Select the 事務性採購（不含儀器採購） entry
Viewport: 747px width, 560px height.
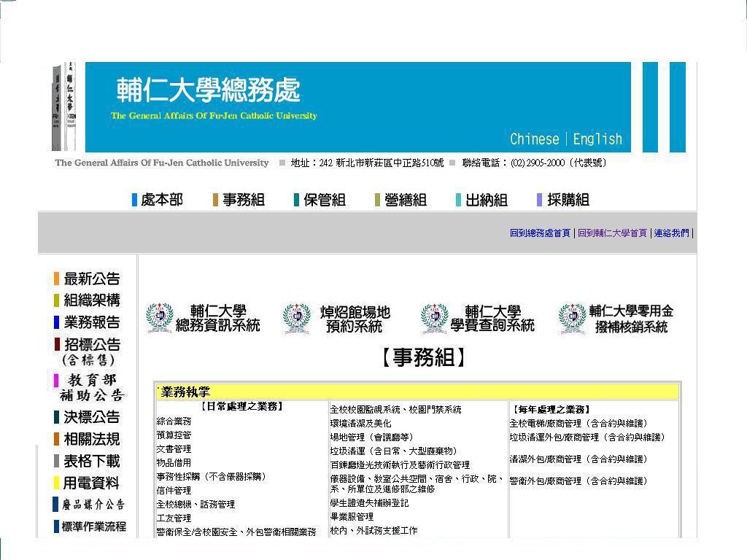[x=212, y=477]
